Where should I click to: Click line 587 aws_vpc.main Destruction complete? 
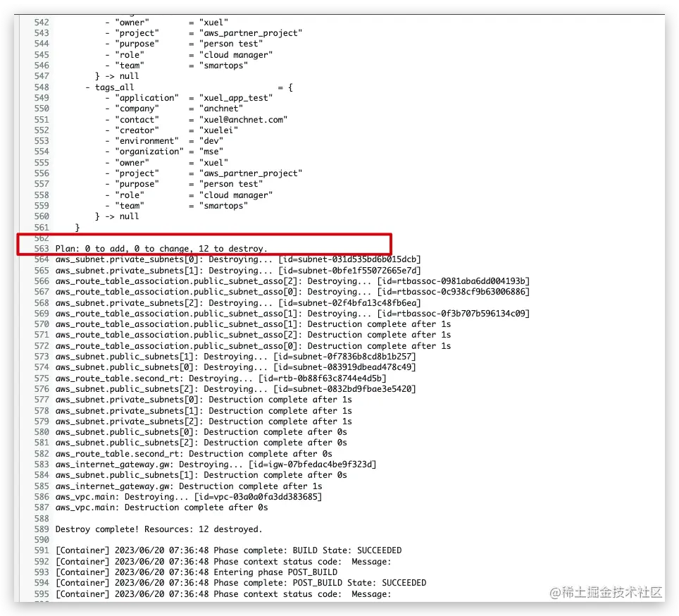tap(161, 507)
